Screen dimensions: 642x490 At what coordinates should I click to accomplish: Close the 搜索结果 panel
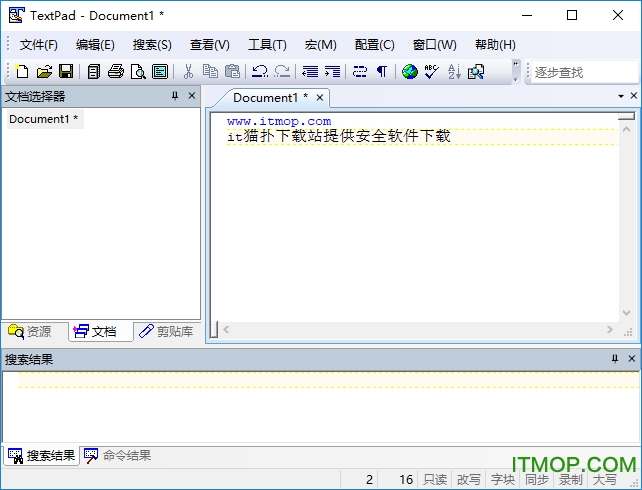632,359
